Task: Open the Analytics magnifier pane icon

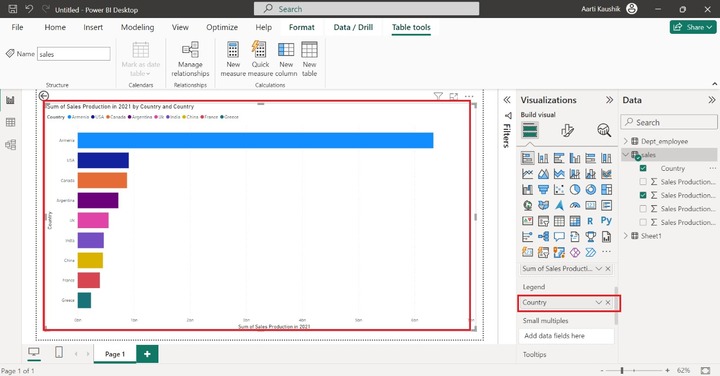Action: click(604, 131)
